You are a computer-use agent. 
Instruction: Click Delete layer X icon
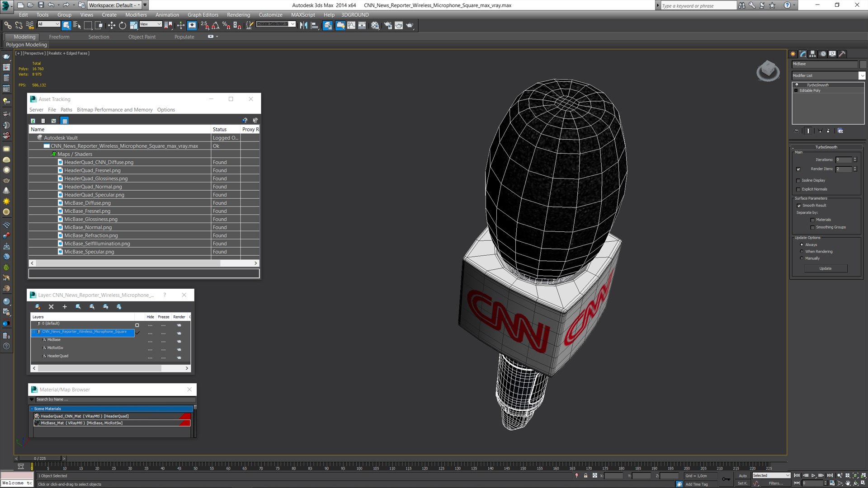[x=51, y=306]
